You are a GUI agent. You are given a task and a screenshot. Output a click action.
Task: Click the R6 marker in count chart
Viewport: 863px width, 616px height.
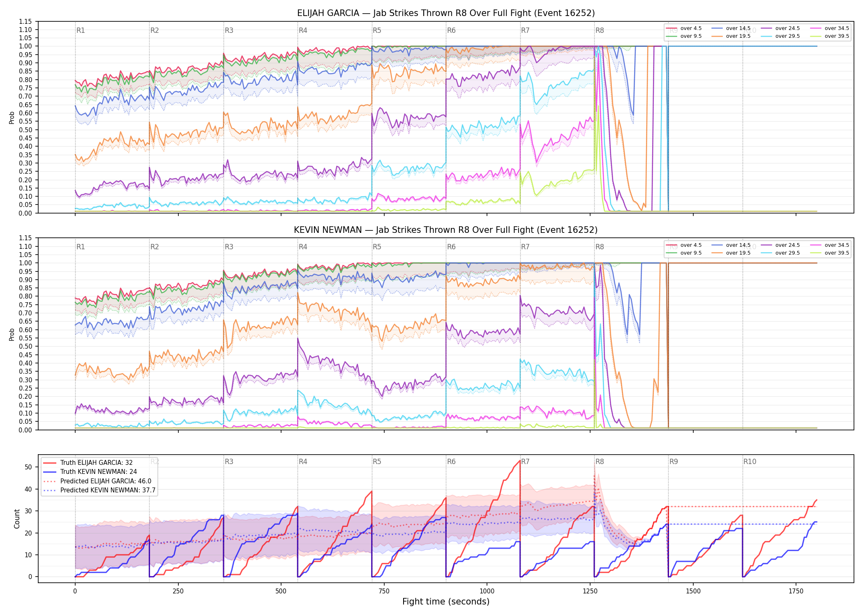(x=451, y=462)
